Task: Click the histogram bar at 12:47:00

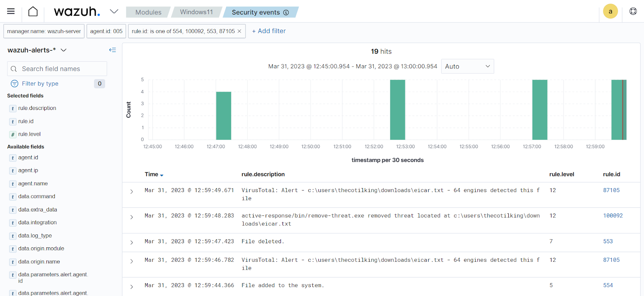Action: point(223,116)
